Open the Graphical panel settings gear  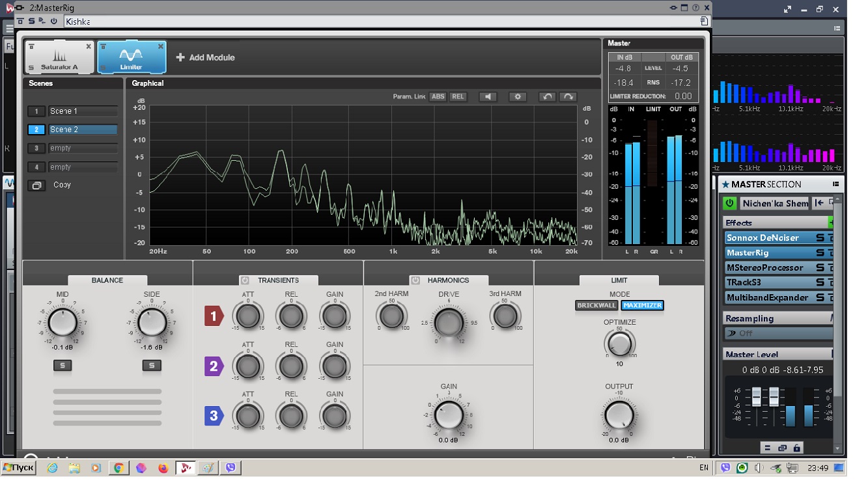(x=518, y=97)
